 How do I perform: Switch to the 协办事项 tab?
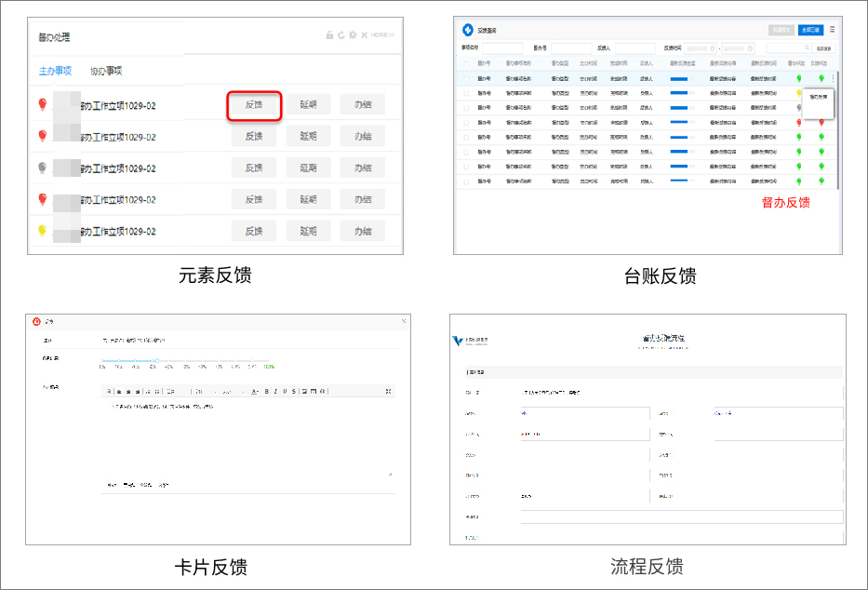pyautogui.click(x=106, y=71)
